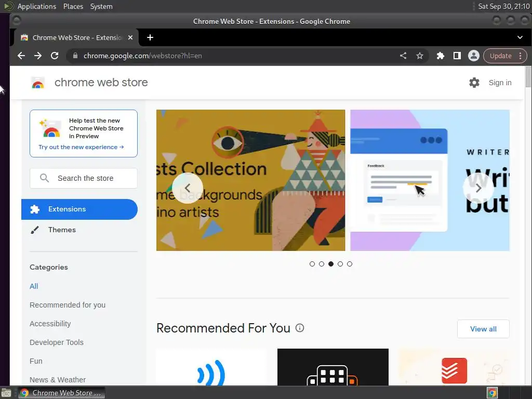Click the chrome web store title text
The height and width of the screenshot is (399, 532).
pos(101,83)
